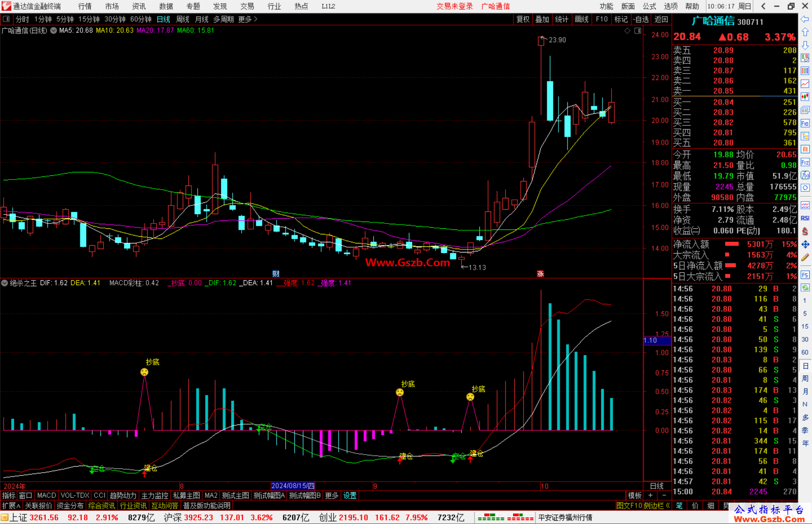Expand 更多 indicators in bottom indicator bar
Image resolution: width=812 pixels, height=524 pixels.
tap(332, 495)
